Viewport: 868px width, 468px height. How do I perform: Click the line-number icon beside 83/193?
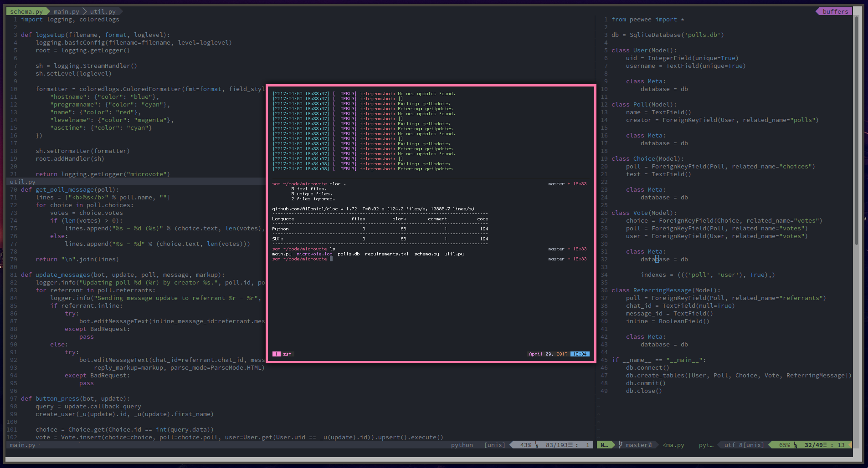click(x=537, y=445)
